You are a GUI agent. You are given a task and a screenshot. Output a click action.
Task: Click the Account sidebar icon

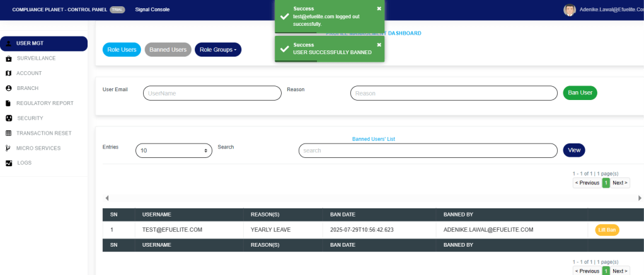(x=9, y=74)
